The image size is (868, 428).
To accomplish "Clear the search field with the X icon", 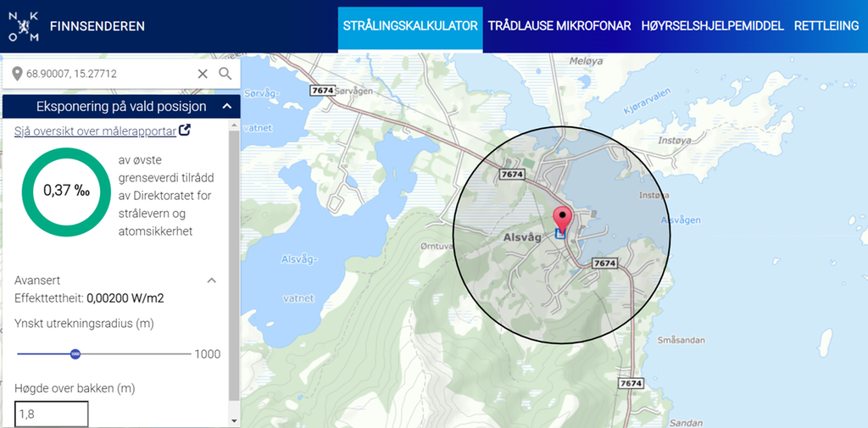I will point(203,74).
